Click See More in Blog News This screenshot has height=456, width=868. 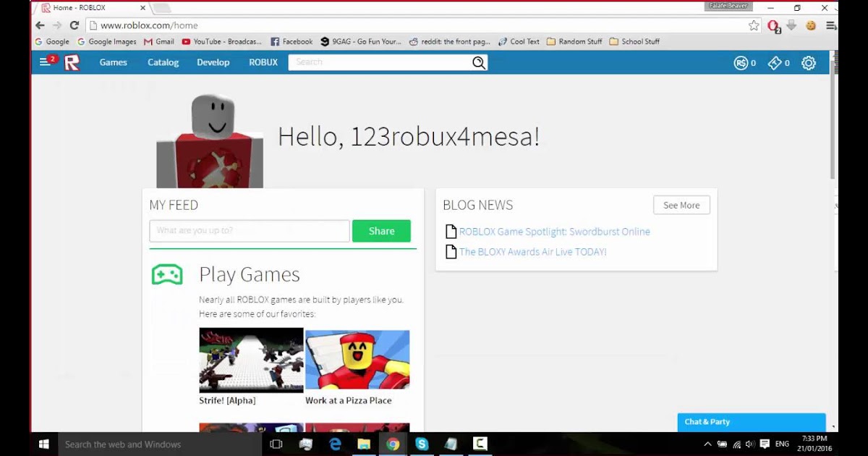[x=681, y=205]
